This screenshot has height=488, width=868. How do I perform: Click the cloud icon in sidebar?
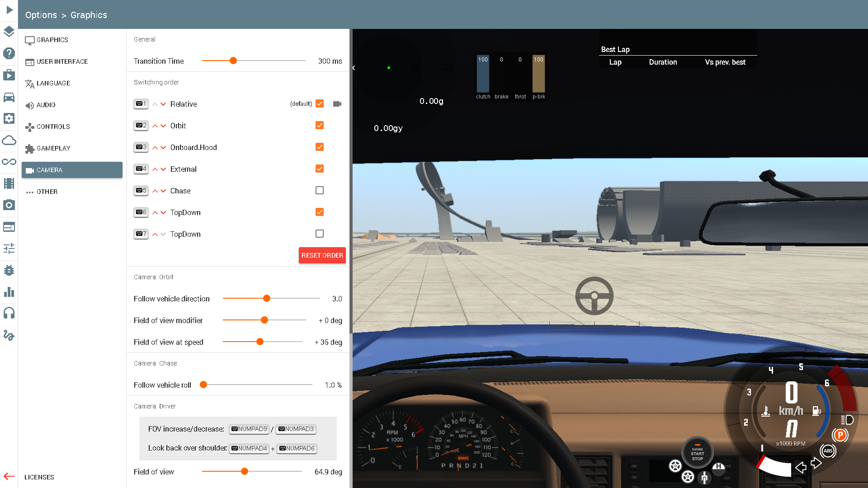[x=9, y=140]
